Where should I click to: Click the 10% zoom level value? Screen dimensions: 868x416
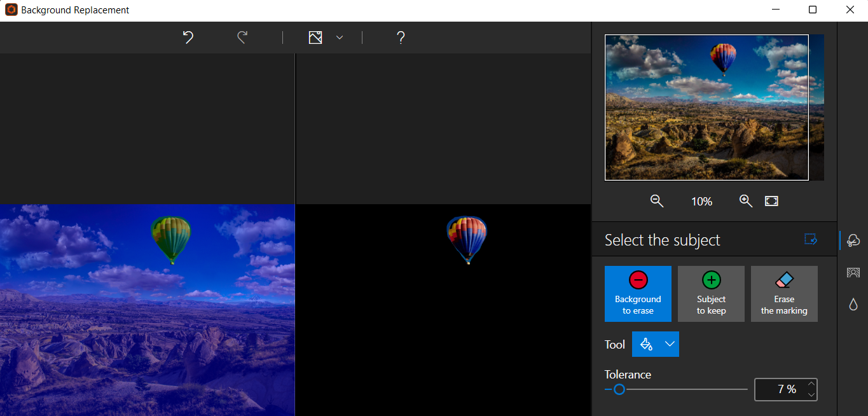[702, 202]
